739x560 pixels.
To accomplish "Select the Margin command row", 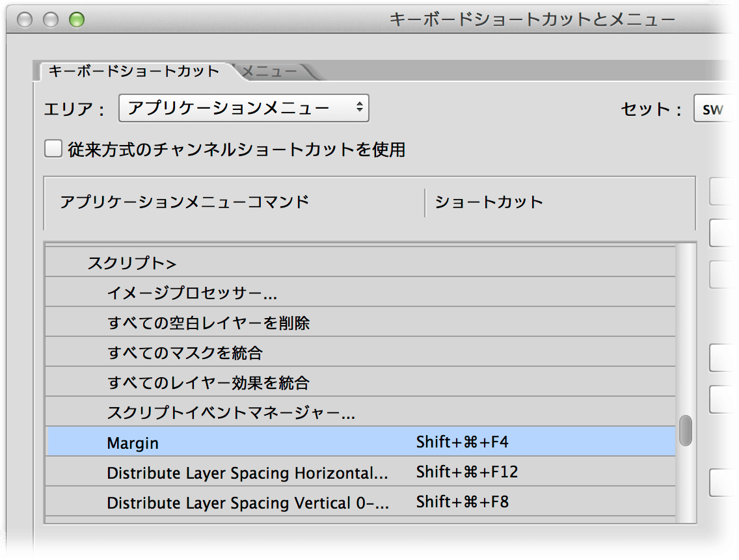I will pyautogui.click(x=360, y=442).
